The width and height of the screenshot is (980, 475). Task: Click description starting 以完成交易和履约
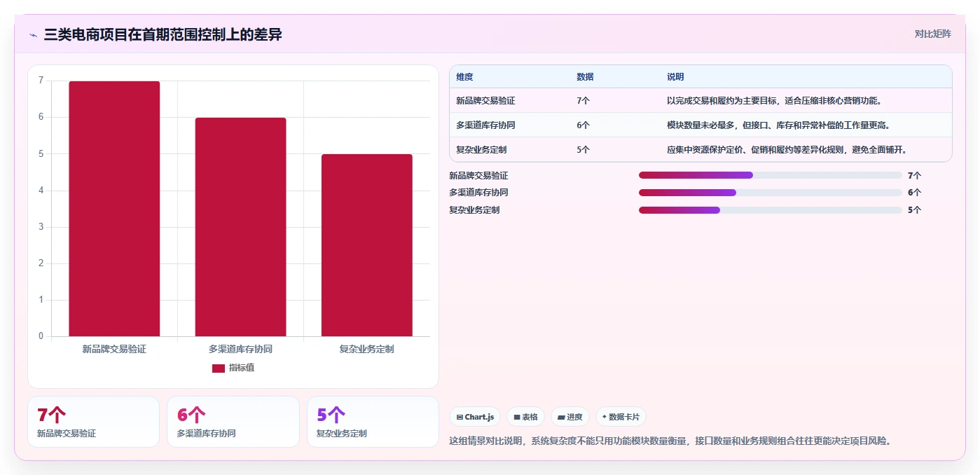click(x=774, y=101)
